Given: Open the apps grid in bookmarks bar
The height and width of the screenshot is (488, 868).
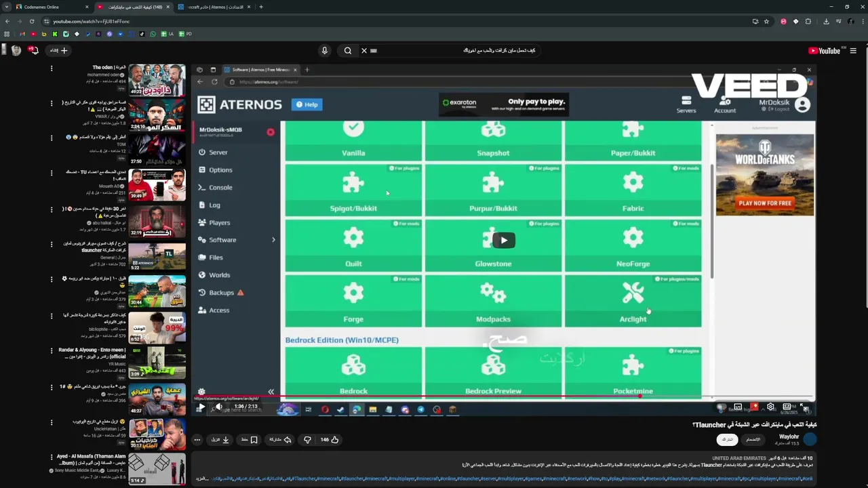Looking at the screenshot, I should click(x=7, y=34).
